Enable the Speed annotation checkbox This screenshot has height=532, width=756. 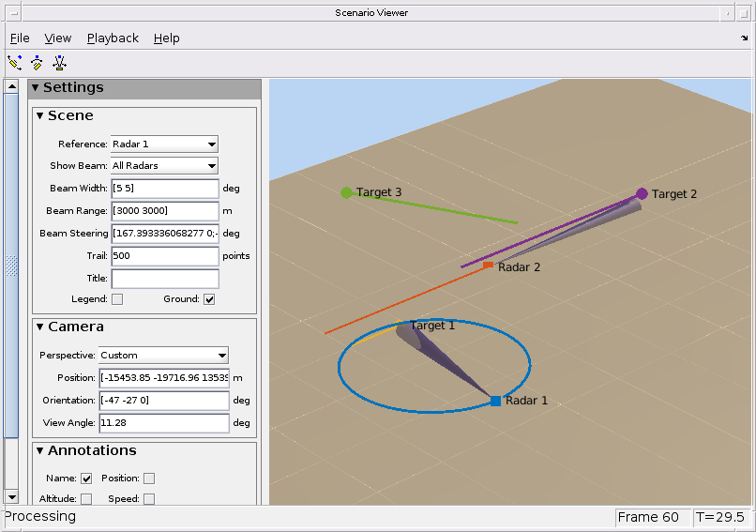(149, 499)
